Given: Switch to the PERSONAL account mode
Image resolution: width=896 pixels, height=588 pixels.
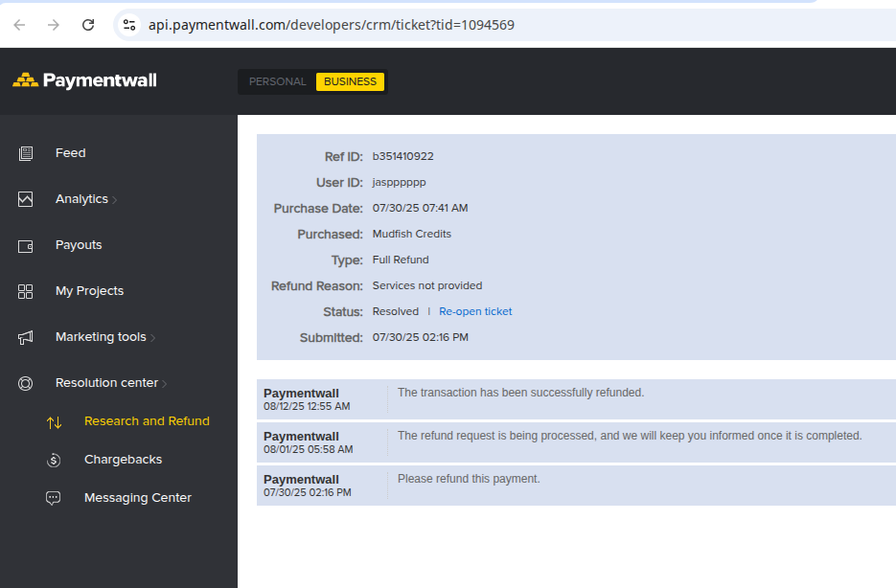Looking at the screenshot, I should (x=278, y=81).
